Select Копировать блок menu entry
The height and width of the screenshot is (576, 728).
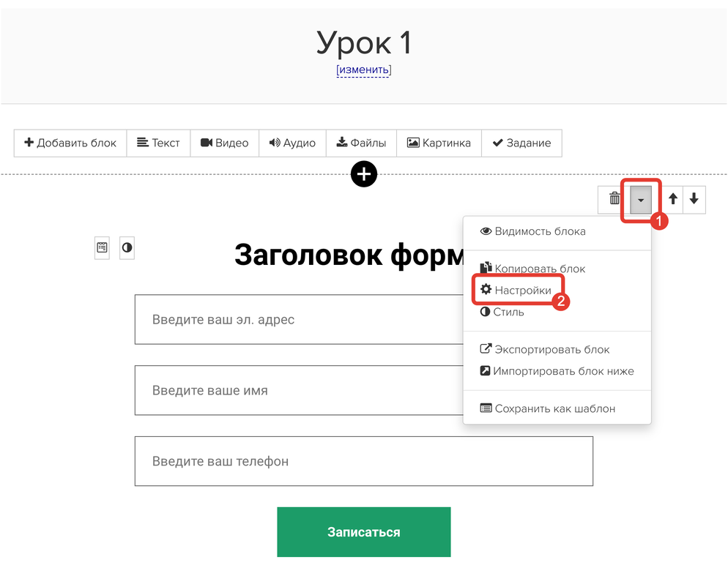533,269
